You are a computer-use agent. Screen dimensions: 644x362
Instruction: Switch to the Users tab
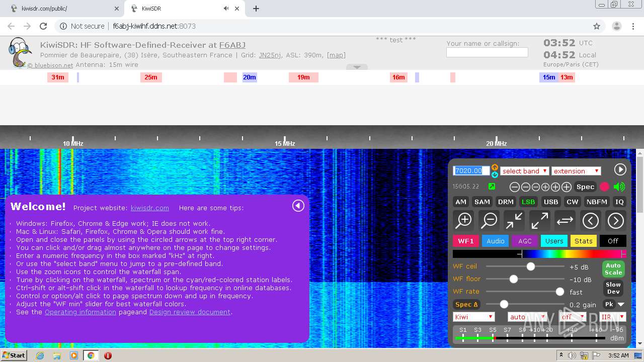coord(554,241)
